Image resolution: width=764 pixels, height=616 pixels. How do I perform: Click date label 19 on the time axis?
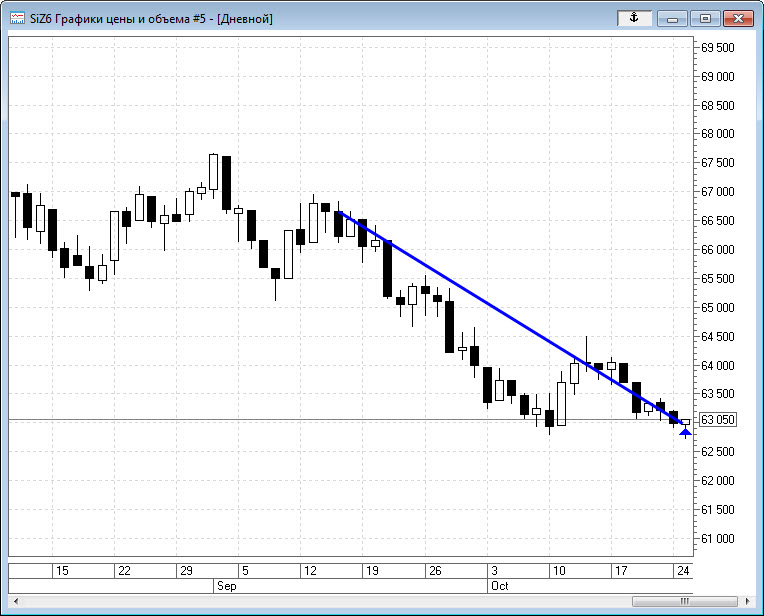tap(372, 571)
